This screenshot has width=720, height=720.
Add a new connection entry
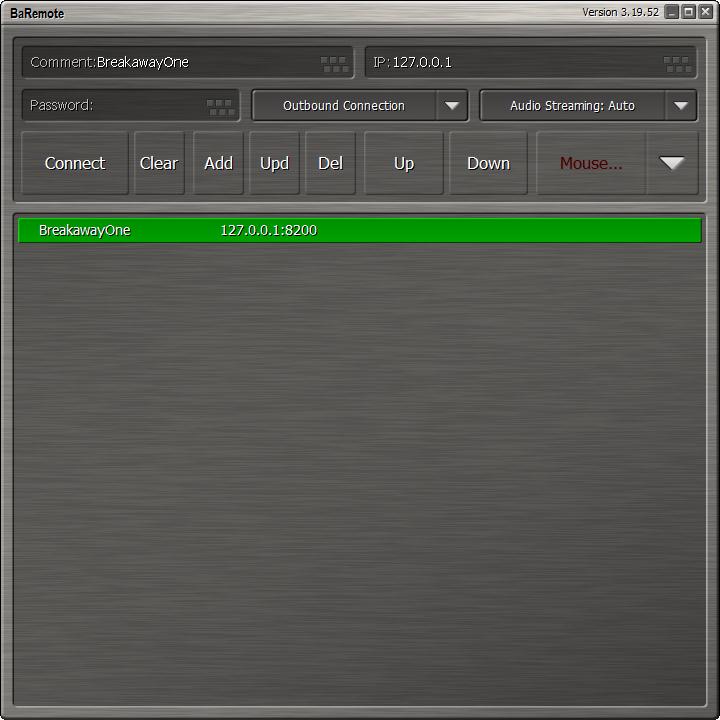point(218,163)
